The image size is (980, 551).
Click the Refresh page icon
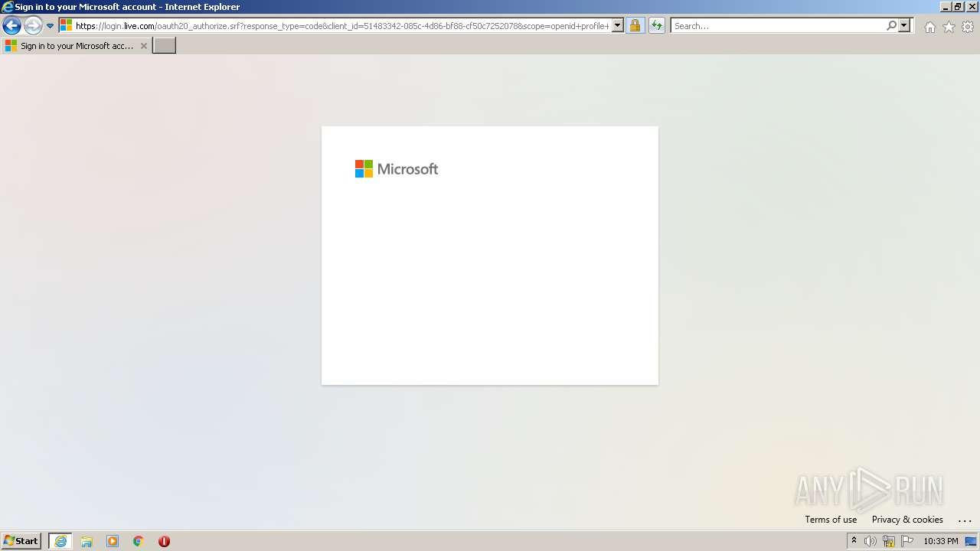[x=657, y=26]
